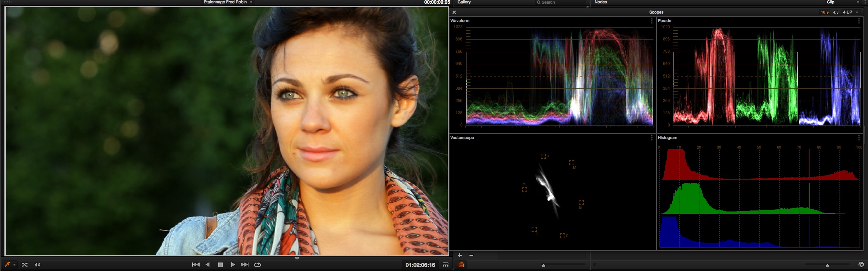Open the Gallery panel
Screen dimensions: 868x271
pos(464,2)
